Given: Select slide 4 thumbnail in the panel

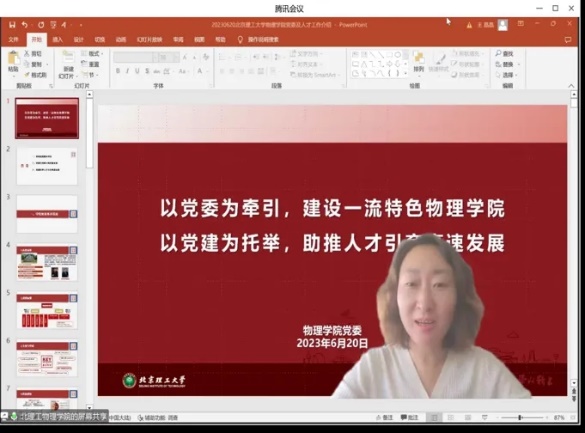Looking at the screenshot, I should 47,263.
